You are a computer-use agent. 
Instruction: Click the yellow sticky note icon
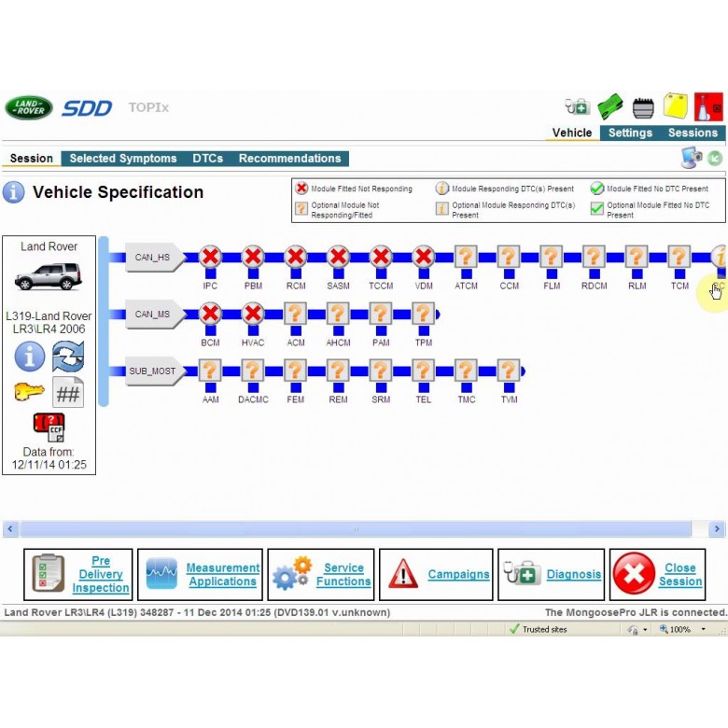[x=676, y=106]
